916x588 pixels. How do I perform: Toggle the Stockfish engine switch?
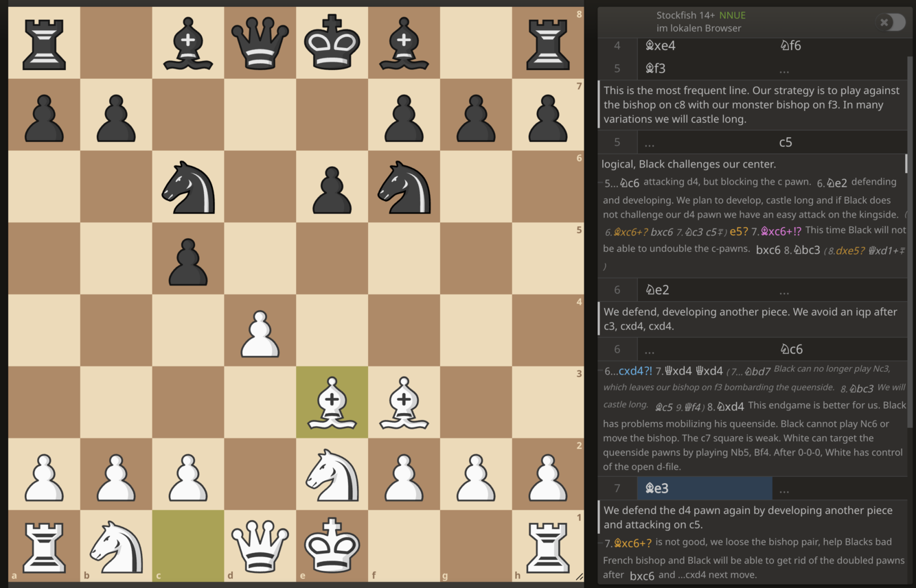891,22
